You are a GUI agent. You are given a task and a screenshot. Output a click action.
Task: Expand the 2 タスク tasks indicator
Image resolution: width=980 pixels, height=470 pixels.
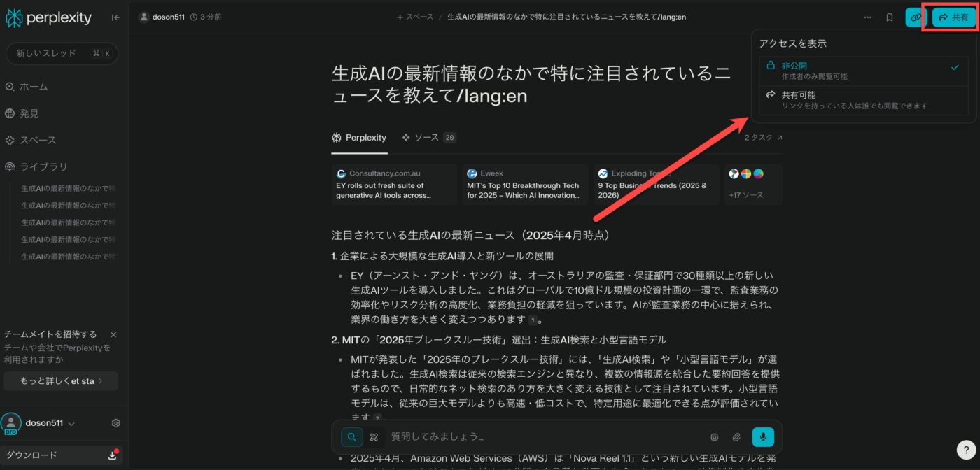tap(763, 138)
